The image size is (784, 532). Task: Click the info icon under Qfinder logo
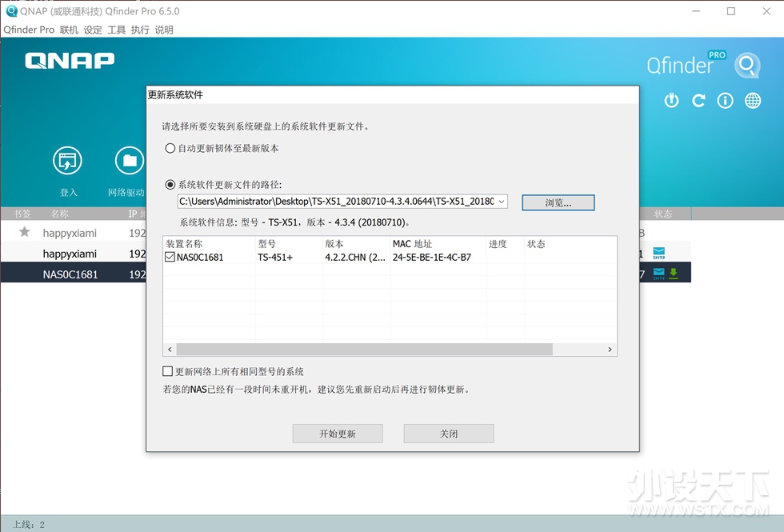tap(725, 101)
